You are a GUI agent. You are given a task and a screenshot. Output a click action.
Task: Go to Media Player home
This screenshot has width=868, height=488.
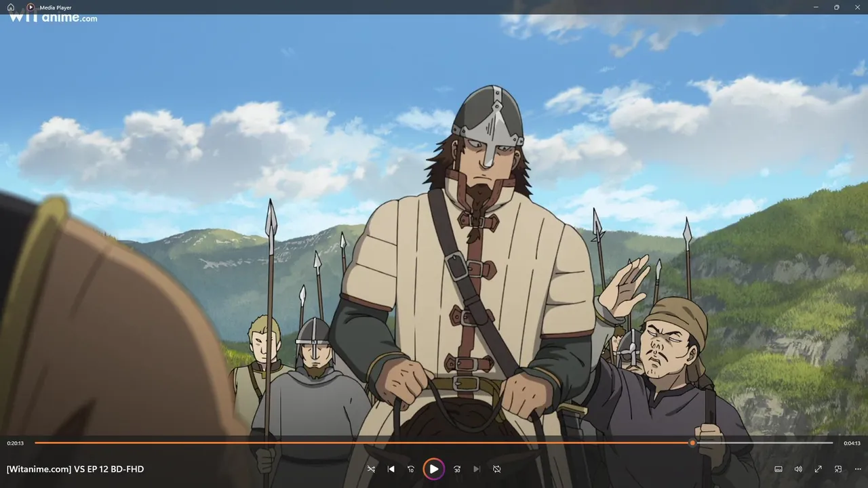[x=11, y=7]
